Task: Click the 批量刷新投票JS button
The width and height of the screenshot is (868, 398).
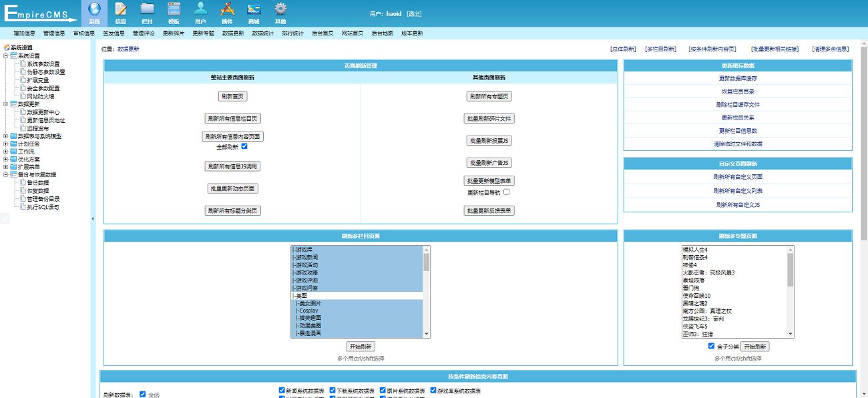Action: tap(489, 141)
